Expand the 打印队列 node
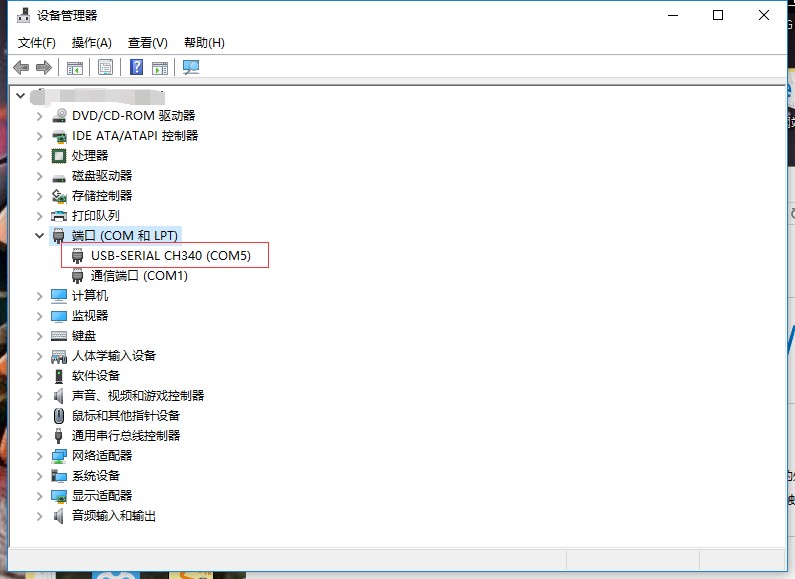Viewport: 795px width, 579px height. click(40, 216)
